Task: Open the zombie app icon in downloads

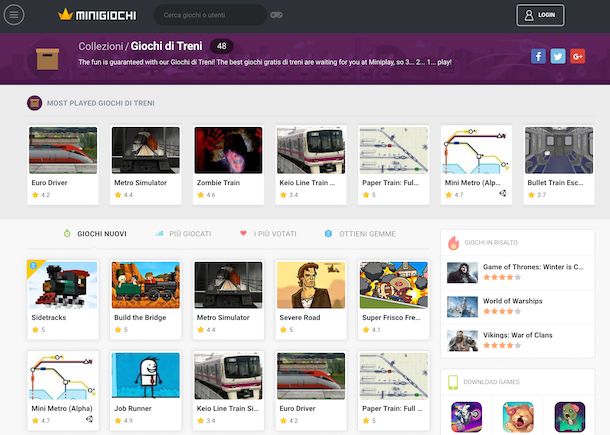Action: (x=570, y=417)
